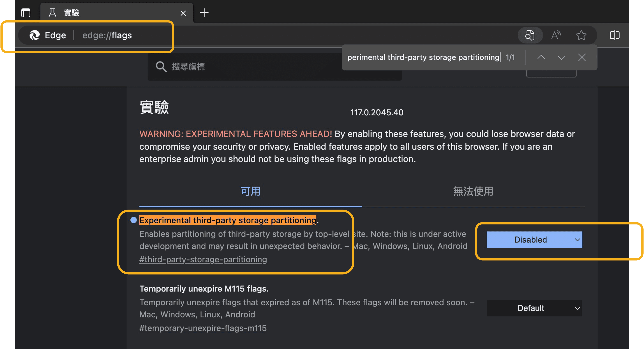The height and width of the screenshot is (349, 644).
Task: Click the Edge logo in address bar
Action: point(35,35)
